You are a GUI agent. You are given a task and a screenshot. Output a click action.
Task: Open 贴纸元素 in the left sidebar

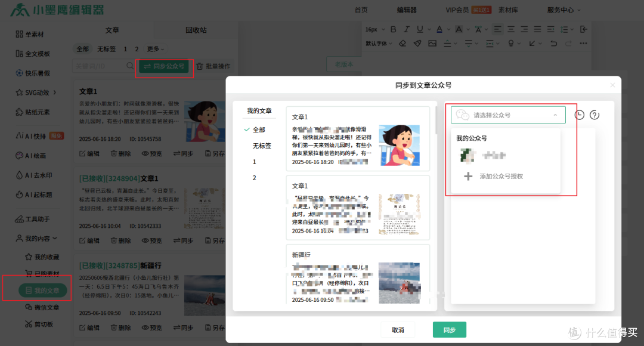tap(32, 112)
